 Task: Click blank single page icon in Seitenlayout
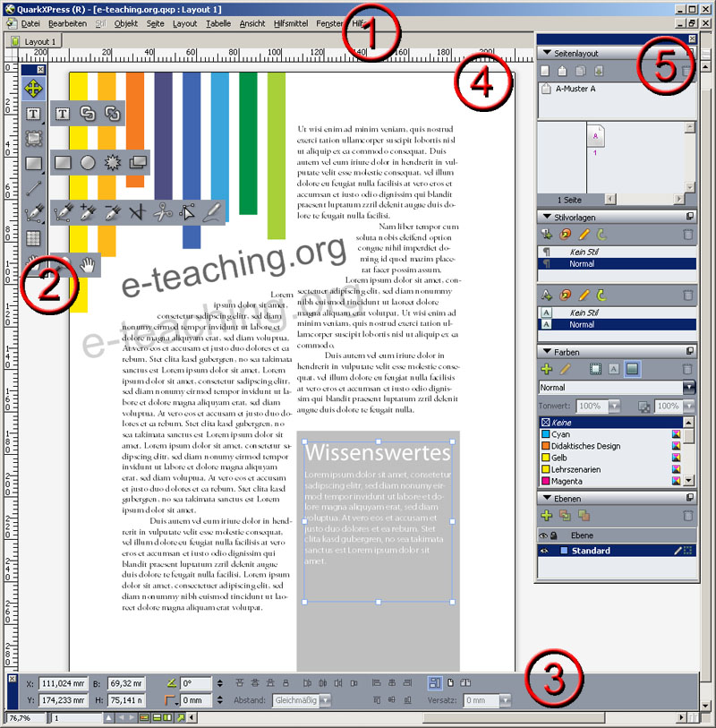545,71
